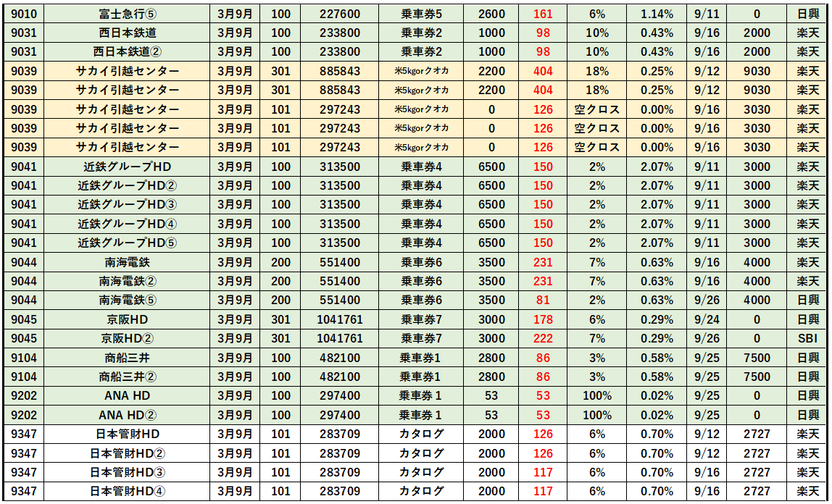Select the 富士急行⑤ company name cell
The width and height of the screenshot is (832, 504).
coord(128,14)
